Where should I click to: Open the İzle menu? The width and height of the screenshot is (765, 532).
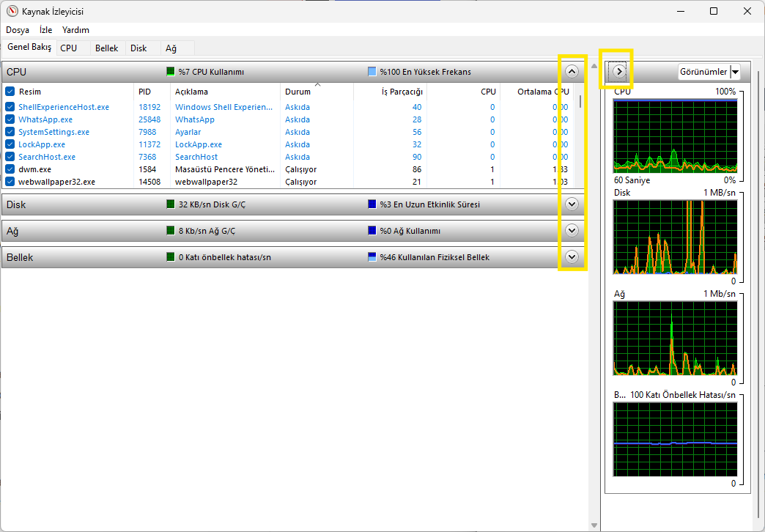point(46,30)
